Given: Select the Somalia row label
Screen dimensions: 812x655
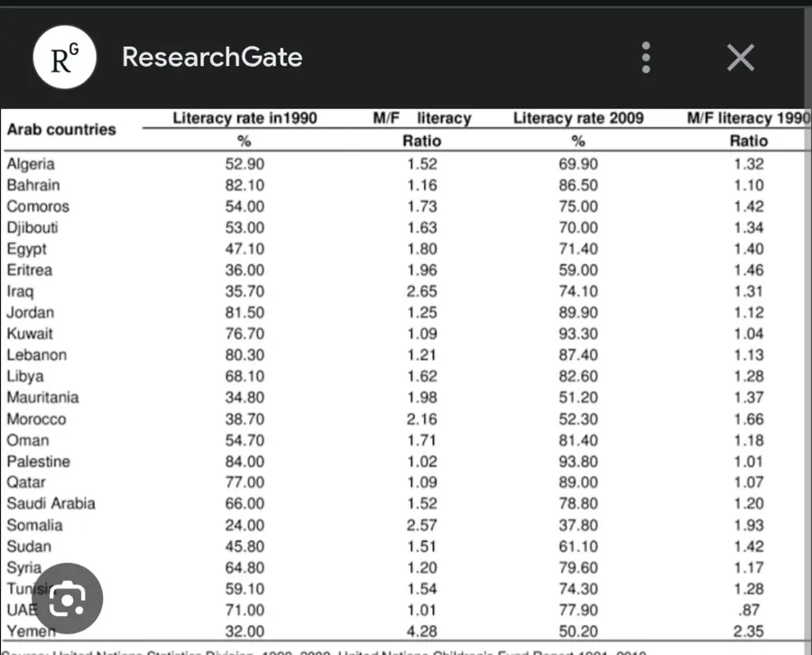Looking at the screenshot, I should tap(34, 525).
